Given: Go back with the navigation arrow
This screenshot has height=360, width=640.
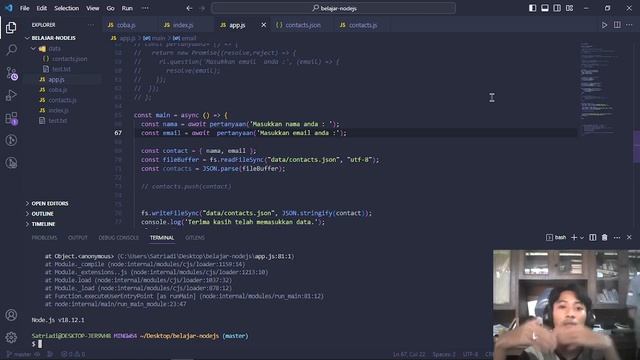Looking at the screenshot, I should [189, 8].
